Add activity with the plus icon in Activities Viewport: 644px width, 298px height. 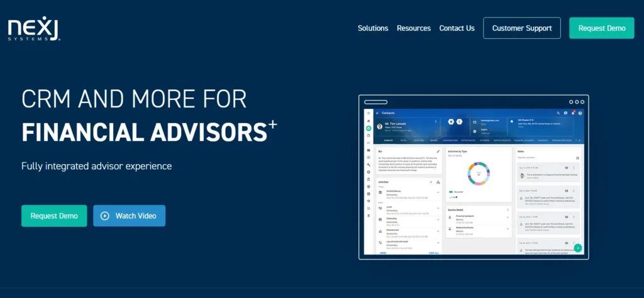(x=431, y=182)
